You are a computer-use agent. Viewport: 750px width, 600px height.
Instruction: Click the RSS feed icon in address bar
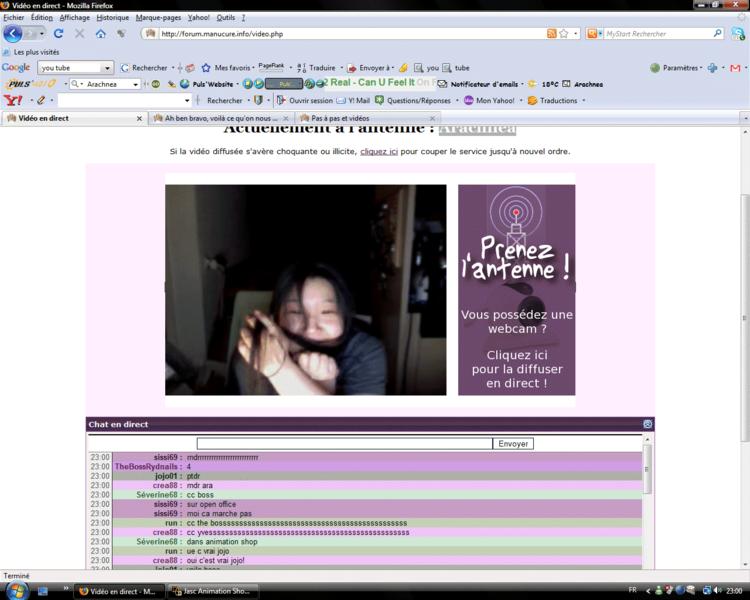(x=552, y=33)
